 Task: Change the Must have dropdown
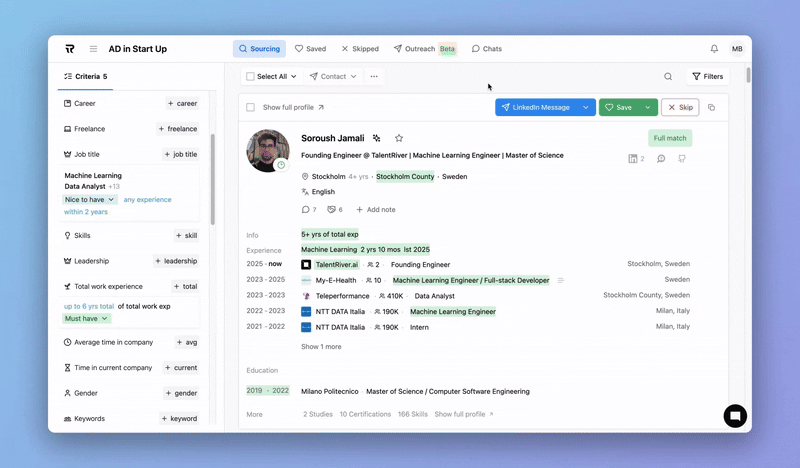[87, 319]
